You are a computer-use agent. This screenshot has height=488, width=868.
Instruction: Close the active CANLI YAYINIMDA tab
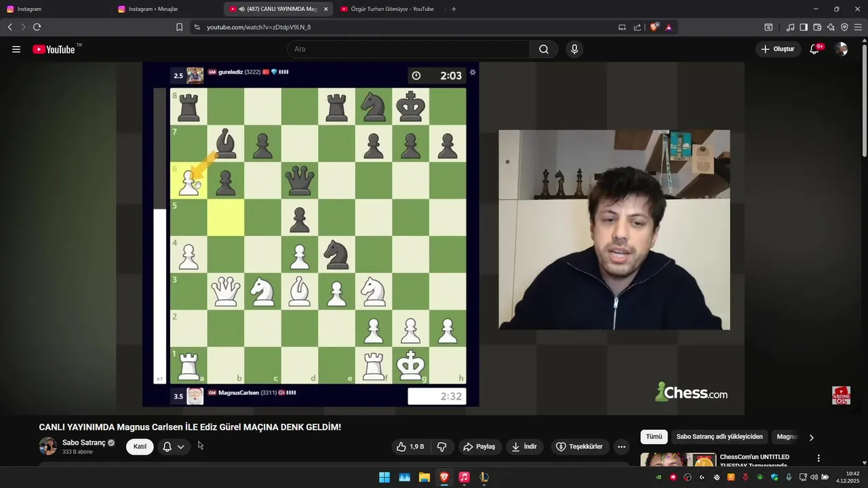(326, 9)
